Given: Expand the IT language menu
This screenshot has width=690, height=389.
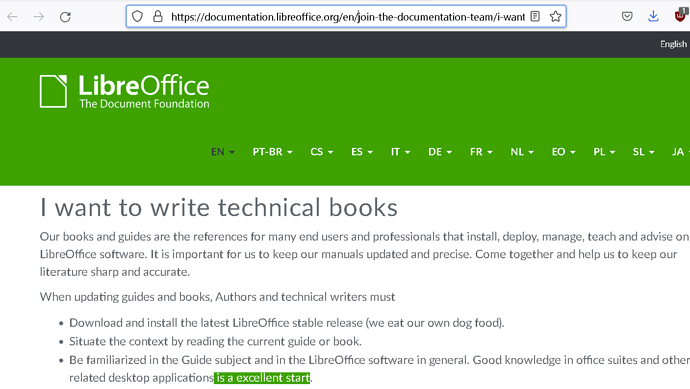Looking at the screenshot, I should coord(400,152).
